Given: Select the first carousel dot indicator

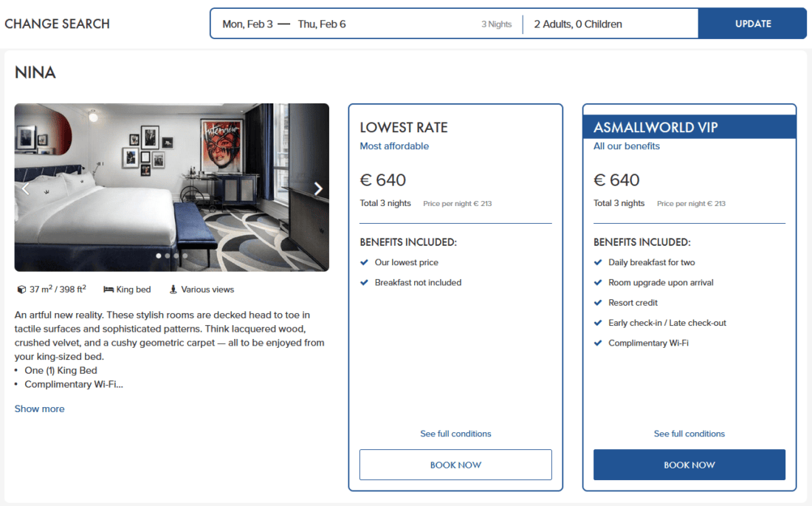Looking at the screenshot, I should tap(159, 256).
